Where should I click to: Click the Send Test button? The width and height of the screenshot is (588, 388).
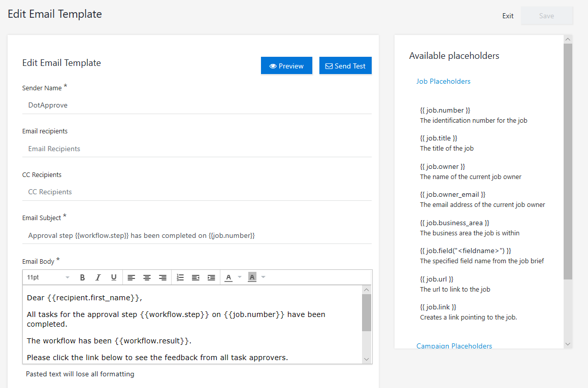345,66
